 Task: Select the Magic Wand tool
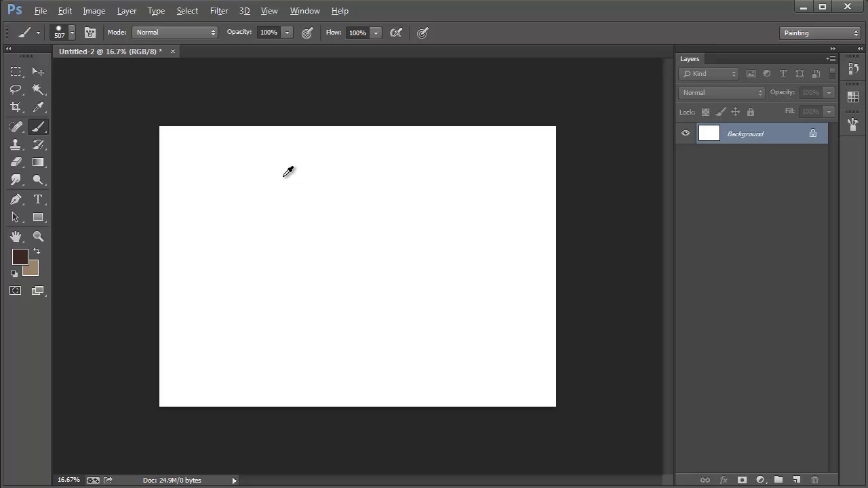[38, 89]
